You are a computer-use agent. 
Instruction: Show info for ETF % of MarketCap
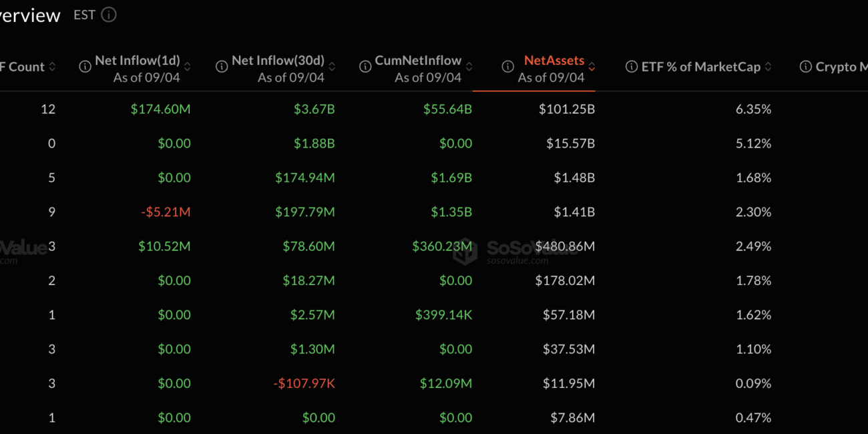631,67
